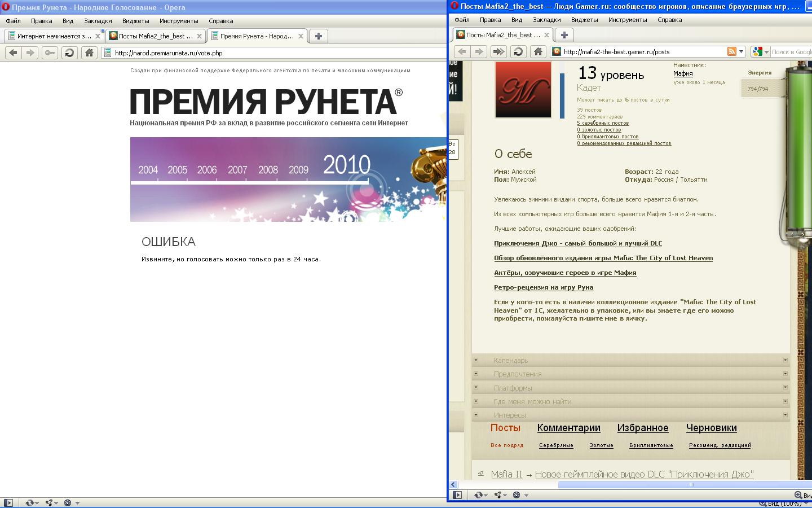The height and width of the screenshot is (508, 812).
Task: Click Back arrow in left Opera window
Action: click(13, 52)
